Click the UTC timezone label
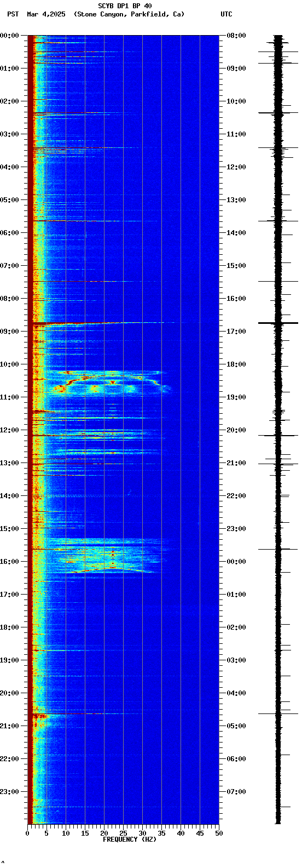Viewport: 302px width, 868px height. [226, 14]
